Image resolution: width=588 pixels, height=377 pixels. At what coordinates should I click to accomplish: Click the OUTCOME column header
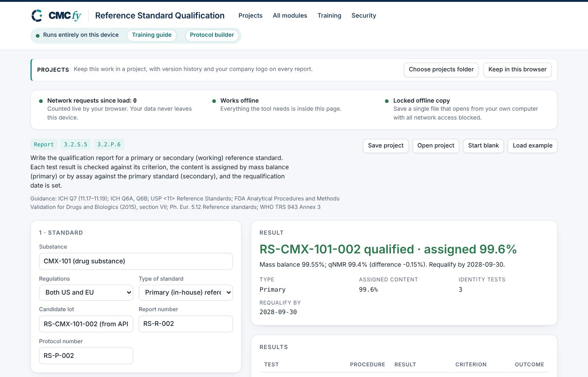point(529,364)
